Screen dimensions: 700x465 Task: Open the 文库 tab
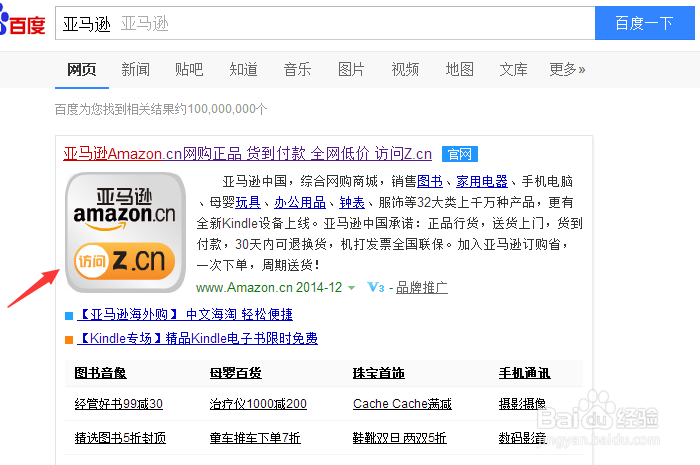513,70
